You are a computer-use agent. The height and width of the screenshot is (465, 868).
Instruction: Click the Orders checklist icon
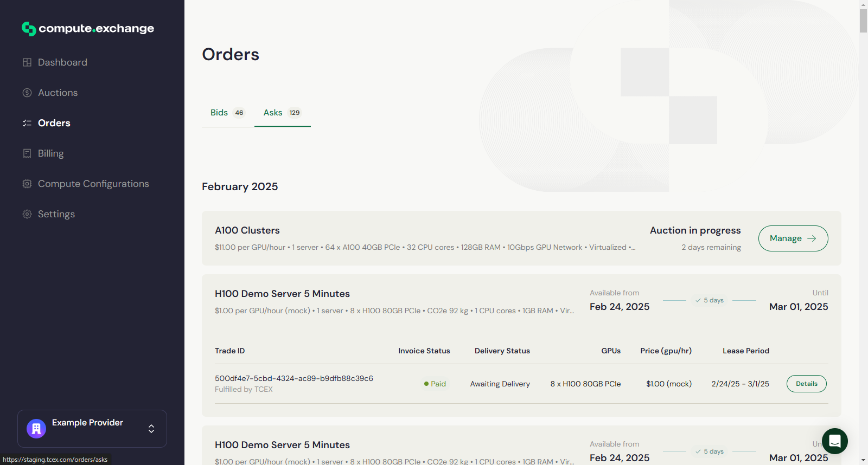pos(27,123)
